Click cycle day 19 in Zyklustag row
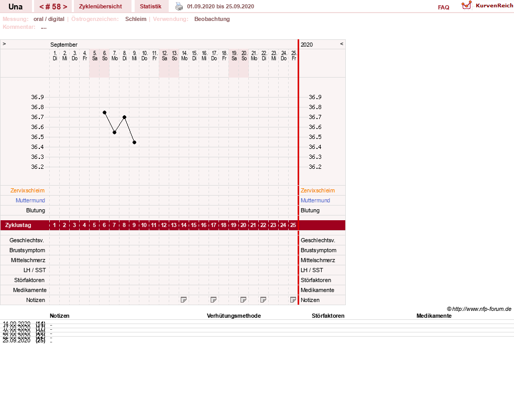 pos(233,225)
